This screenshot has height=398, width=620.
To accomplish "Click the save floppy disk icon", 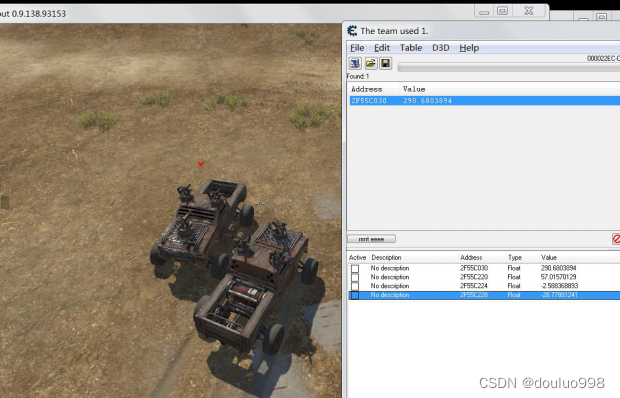I will click(386, 63).
